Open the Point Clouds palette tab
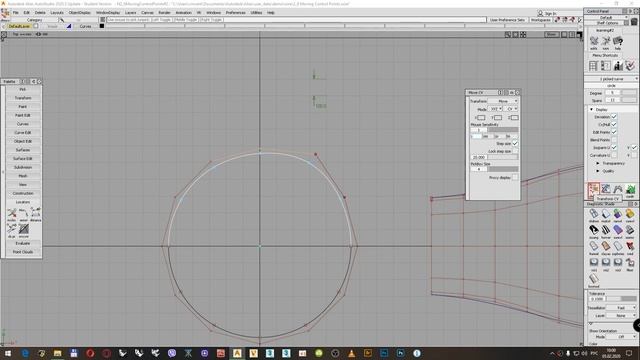 click(23, 252)
